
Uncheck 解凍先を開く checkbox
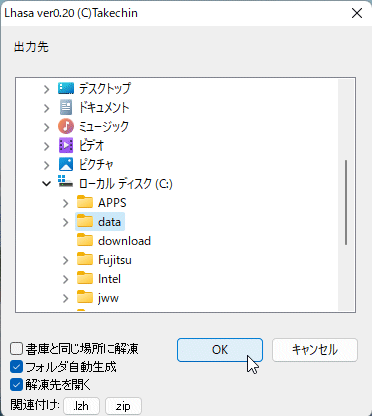tap(16, 385)
